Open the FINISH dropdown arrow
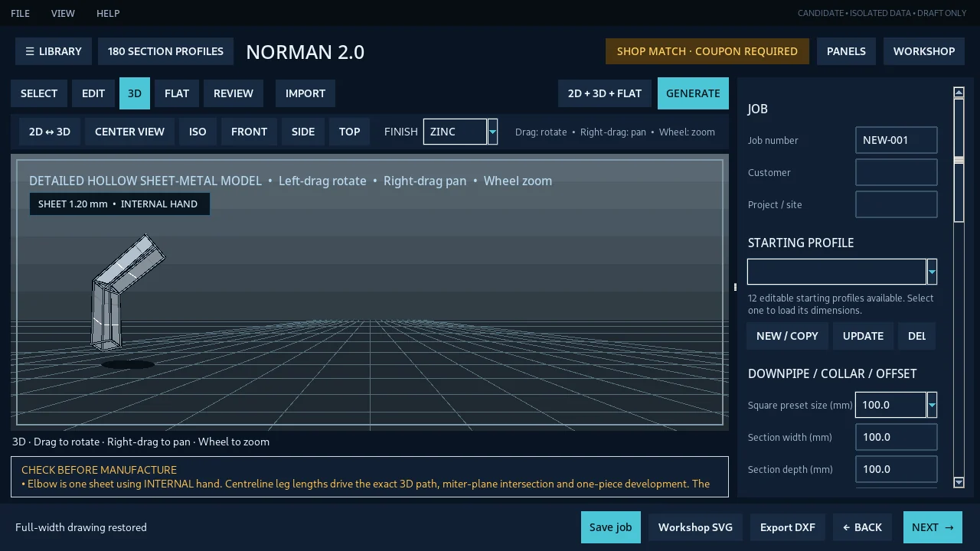The image size is (980, 551). coord(492,132)
